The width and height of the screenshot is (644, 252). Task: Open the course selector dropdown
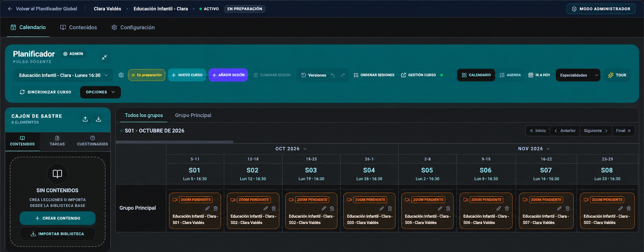(63, 75)
